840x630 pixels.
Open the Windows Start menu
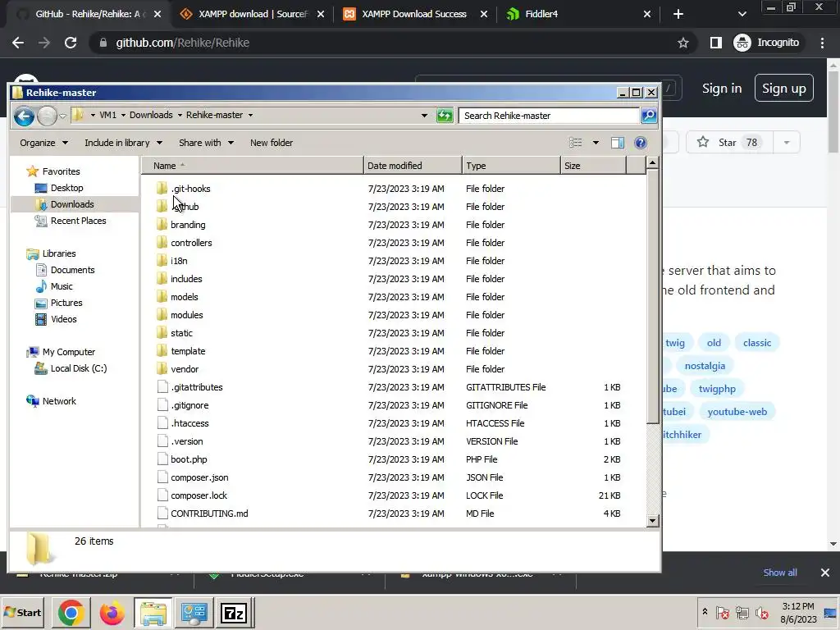23,613
